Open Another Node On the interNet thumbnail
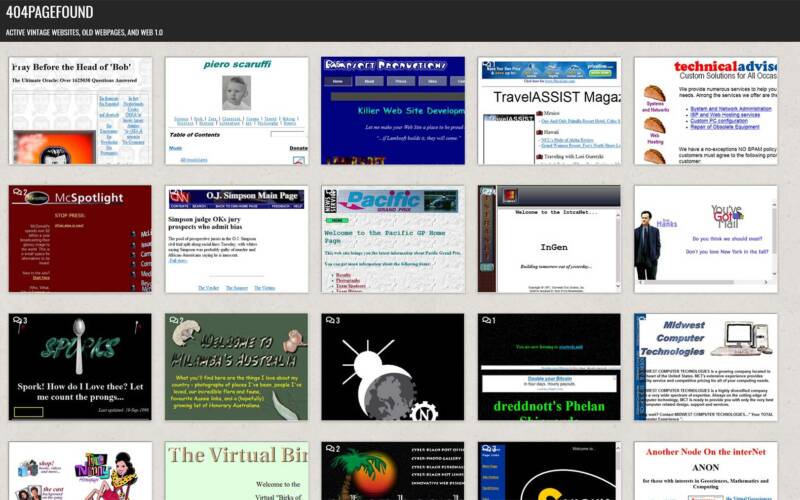Screen dimensions: 800x500 [x=705, y=472]
